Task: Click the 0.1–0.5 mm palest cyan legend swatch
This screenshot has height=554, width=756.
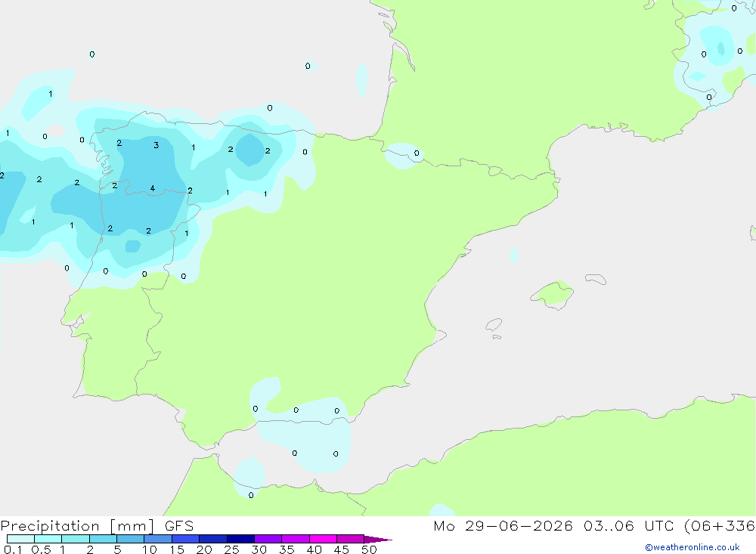Action: click(x=20, y=539)
